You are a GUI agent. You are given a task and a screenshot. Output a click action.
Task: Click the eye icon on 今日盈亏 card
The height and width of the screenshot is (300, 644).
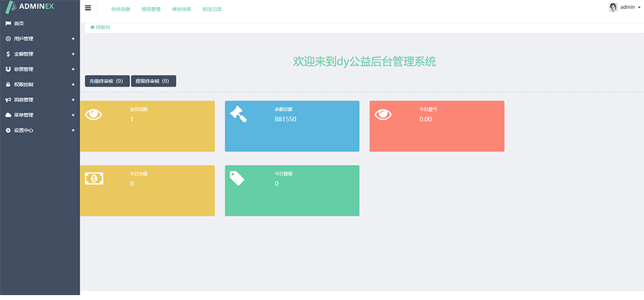click(383, 115)
